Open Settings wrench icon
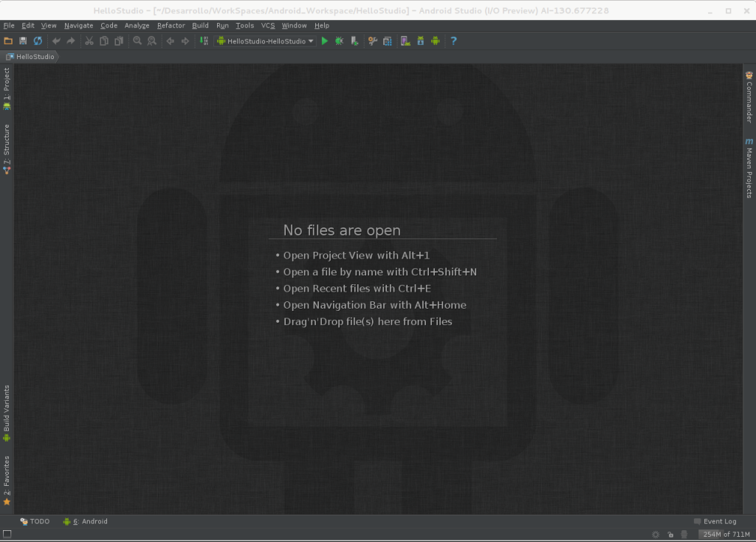Screen dimensions: 756x542 (373, 41)
